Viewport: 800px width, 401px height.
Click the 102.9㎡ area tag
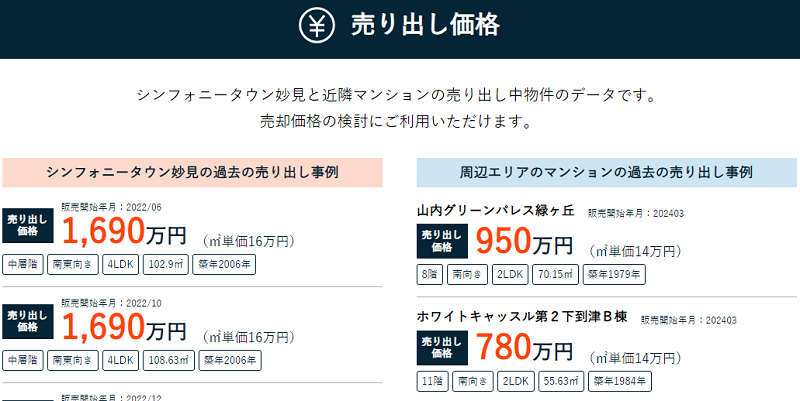point(165,265)
